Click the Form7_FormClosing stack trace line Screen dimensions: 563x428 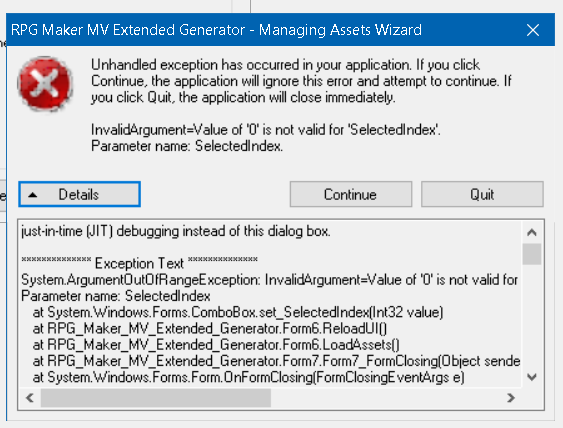276,361
